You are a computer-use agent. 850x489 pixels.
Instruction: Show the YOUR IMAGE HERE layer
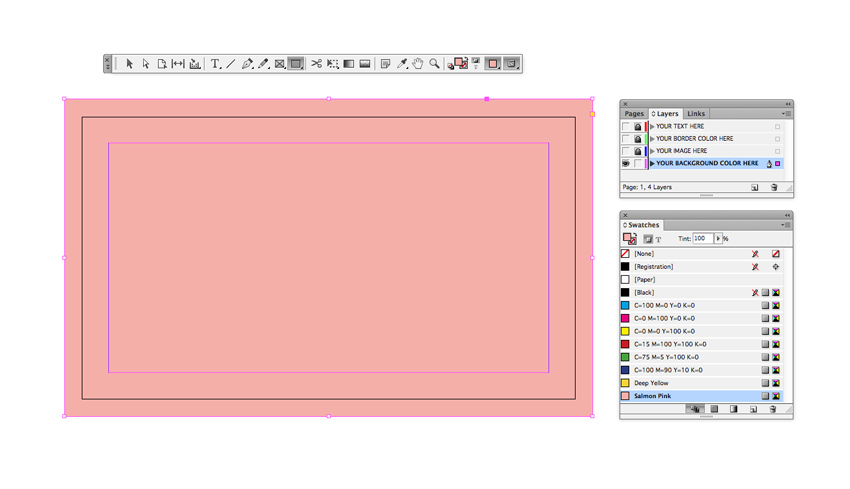[x=626, y=151]
